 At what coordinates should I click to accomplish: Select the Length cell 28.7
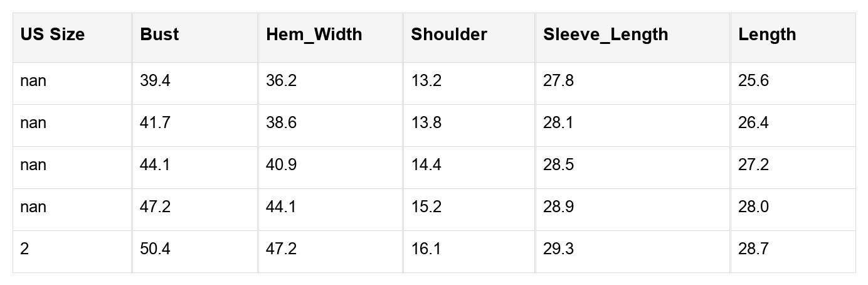(753, 249)
